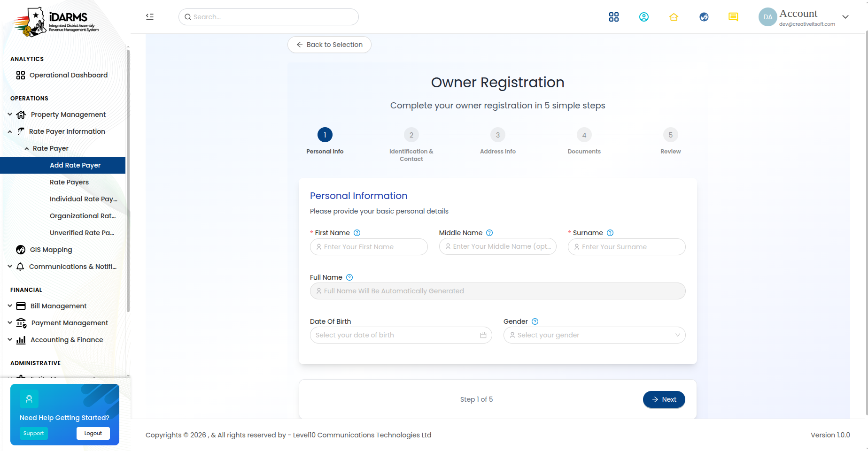Focus the top Search field
The width and height of the screenshot is (868, 451).
(x=269, y=17)
